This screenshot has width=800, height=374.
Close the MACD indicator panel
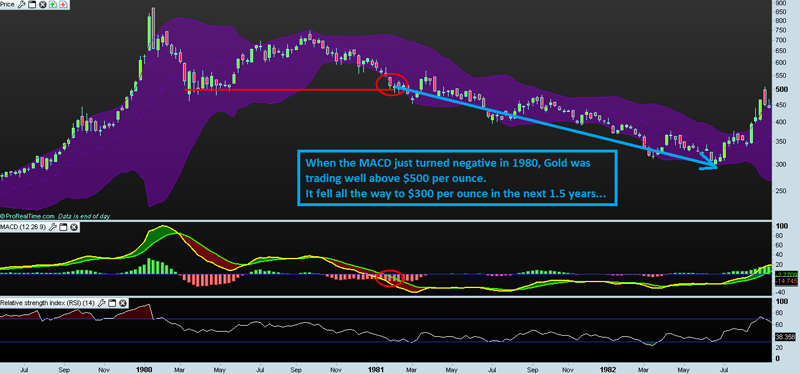coord(73,227)
